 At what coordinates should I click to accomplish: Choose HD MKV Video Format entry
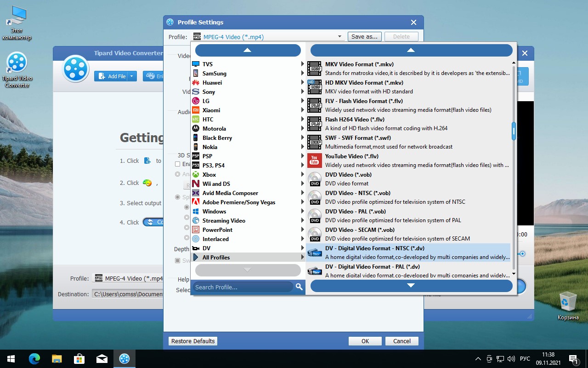(408, 87)
